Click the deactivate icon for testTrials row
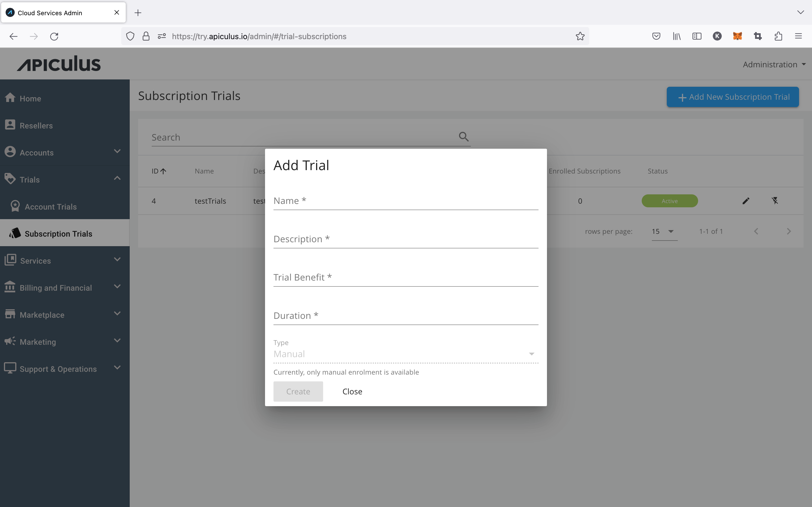The image size is (812, 507). click(x=775, y=201)
